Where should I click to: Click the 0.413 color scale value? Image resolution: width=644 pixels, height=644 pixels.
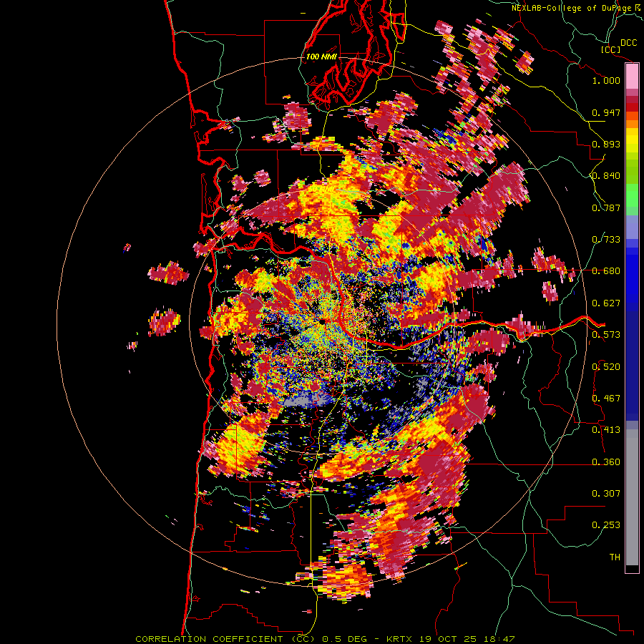click(x=606, y=430)
